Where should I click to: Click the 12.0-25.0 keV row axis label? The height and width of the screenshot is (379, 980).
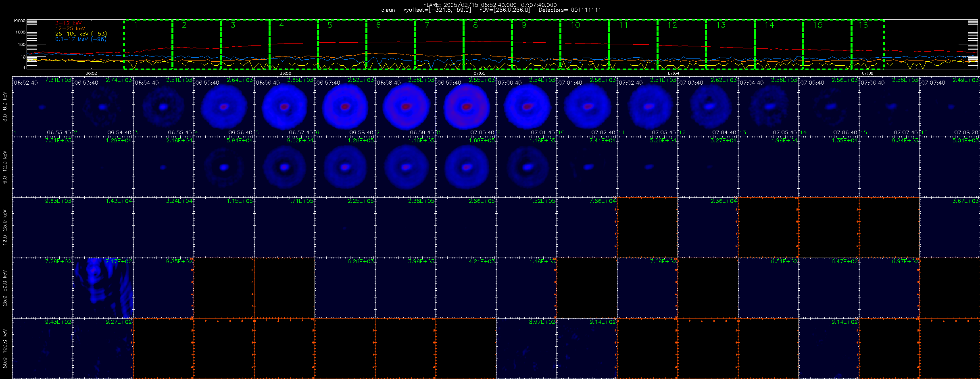pos(5,227)
